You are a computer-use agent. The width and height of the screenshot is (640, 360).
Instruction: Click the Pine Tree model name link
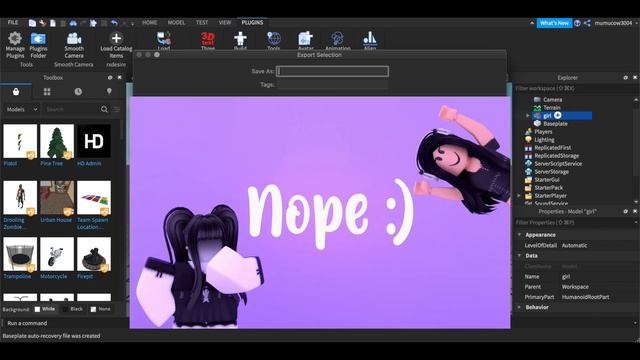pos(51,163)
